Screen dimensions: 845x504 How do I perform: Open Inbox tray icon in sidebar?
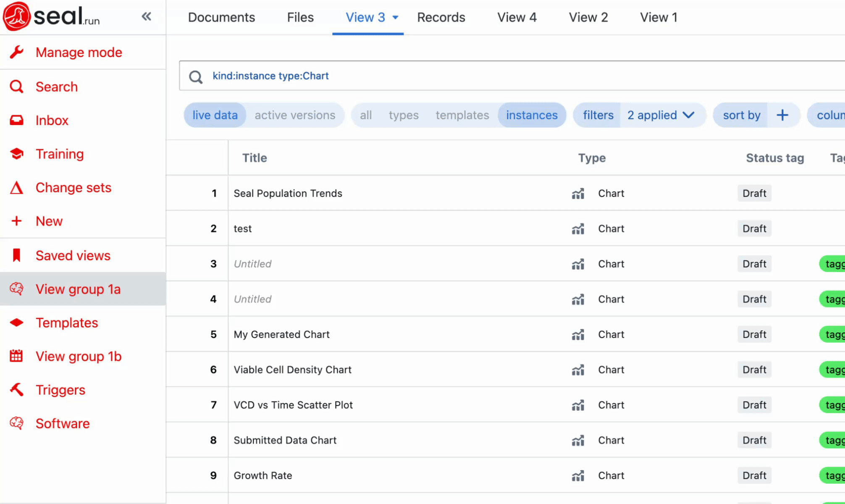(17, 121)
